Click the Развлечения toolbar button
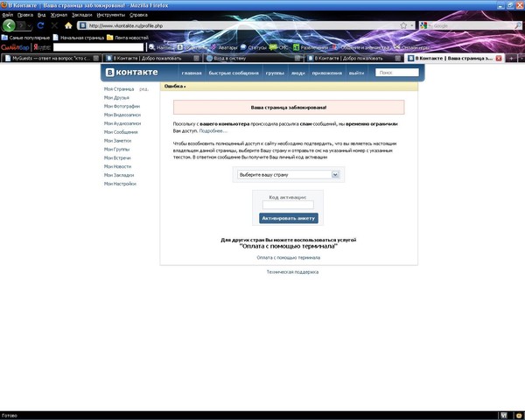 point(311,47)
